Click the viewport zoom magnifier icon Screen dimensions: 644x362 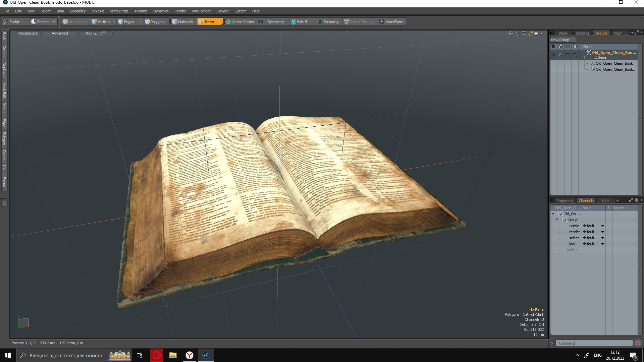coord(524,34)
